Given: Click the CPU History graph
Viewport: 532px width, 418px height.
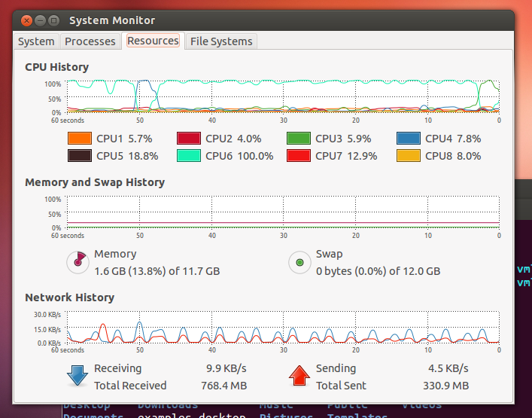Looking at the screenshot, I should click(x=283, y=96).
